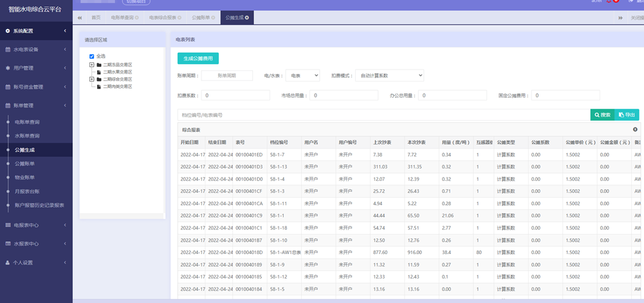Close the 公摊账单 tab via its x icon
The height and width of the screenshot is (303, 644).
(x=214, y=17)
